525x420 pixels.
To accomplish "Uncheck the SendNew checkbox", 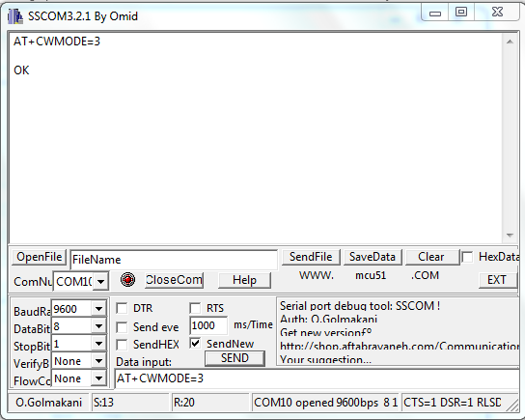I will pyautogui.click(x=195, y=343).
